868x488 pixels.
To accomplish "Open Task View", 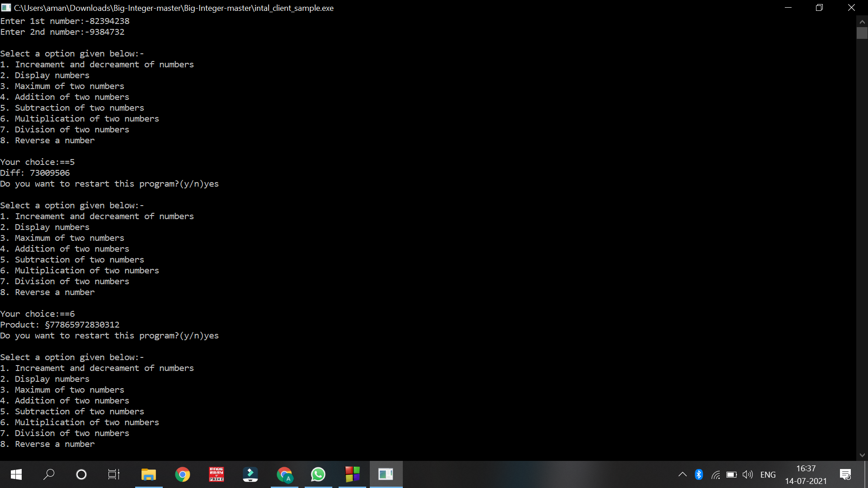I will point(113,474).
